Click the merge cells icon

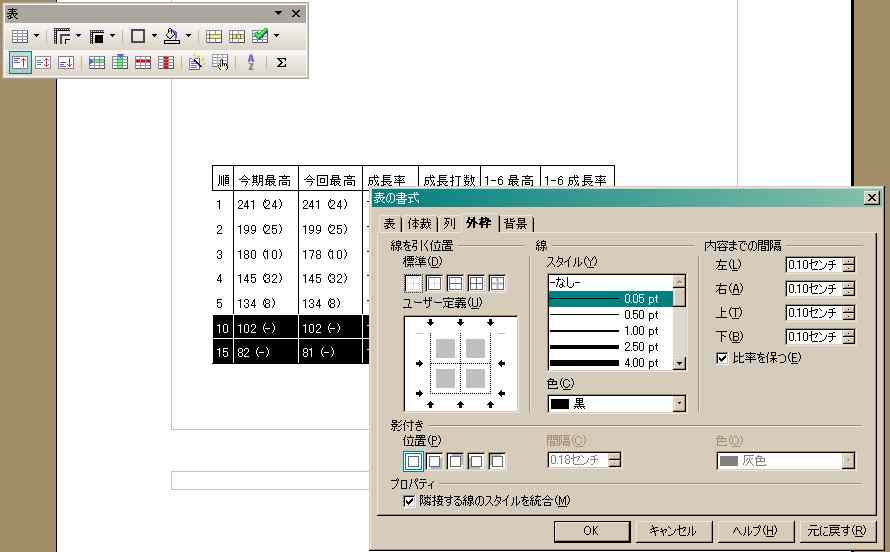point(213,36)
